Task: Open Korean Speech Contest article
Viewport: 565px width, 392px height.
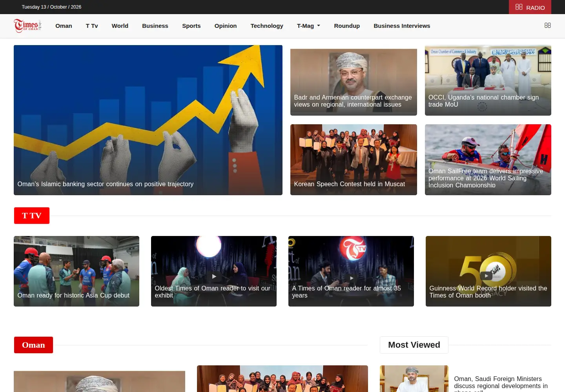Action: click(354, 160)
